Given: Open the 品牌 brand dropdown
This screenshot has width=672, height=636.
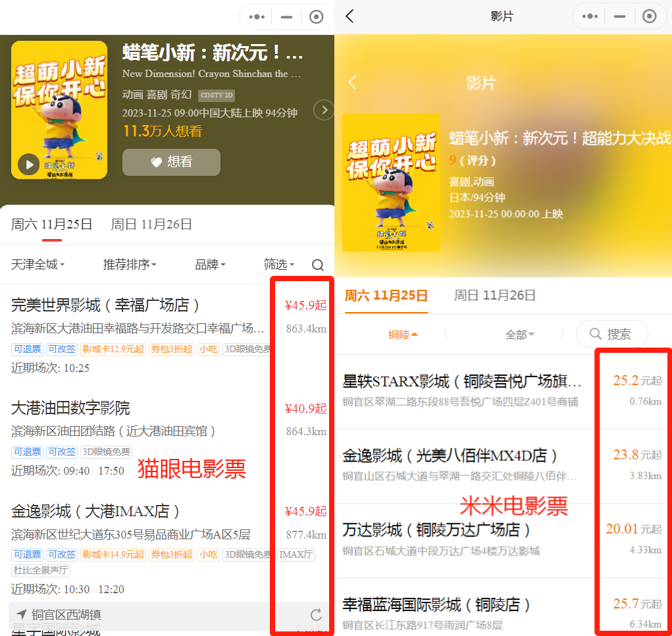Looking at the screenshot, I should tap(210, 265).
